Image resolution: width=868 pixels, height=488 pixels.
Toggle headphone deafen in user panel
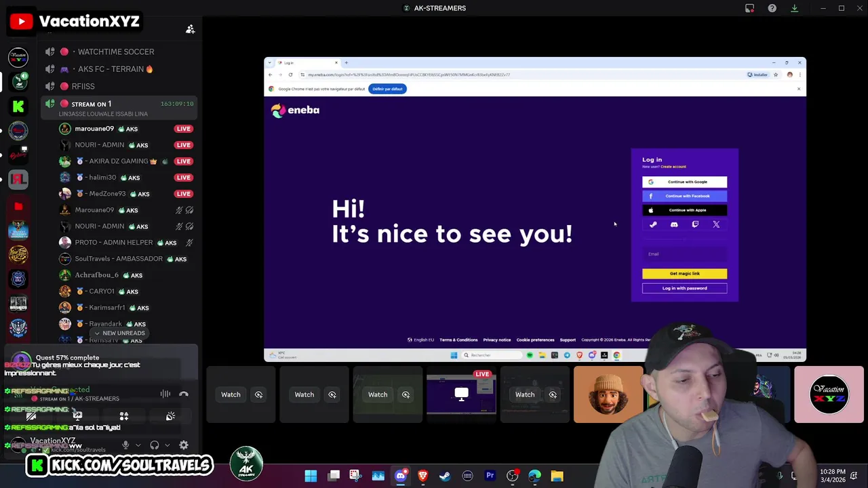(155, 445)
